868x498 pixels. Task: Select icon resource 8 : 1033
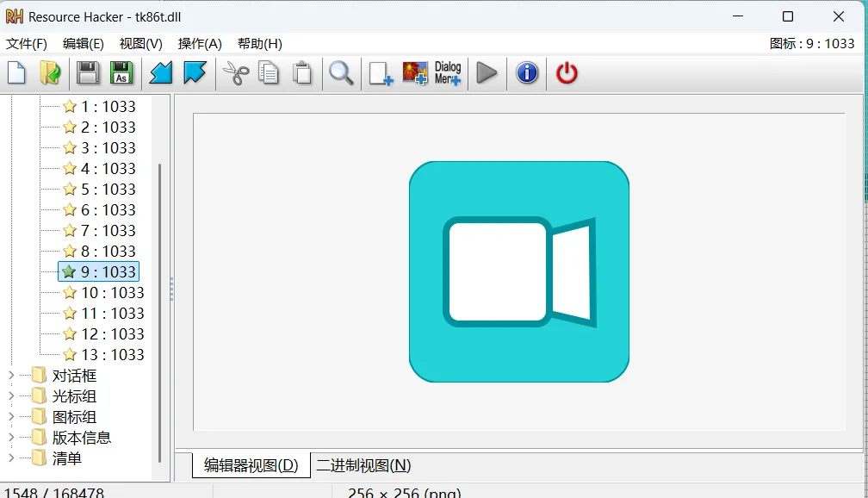coord(108,252)
